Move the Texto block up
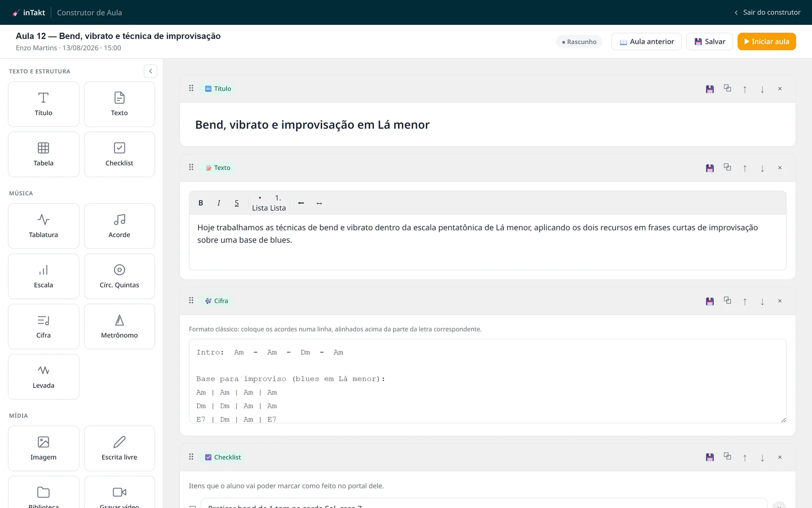This screenshot has height=508, width=812. (745, 168)
